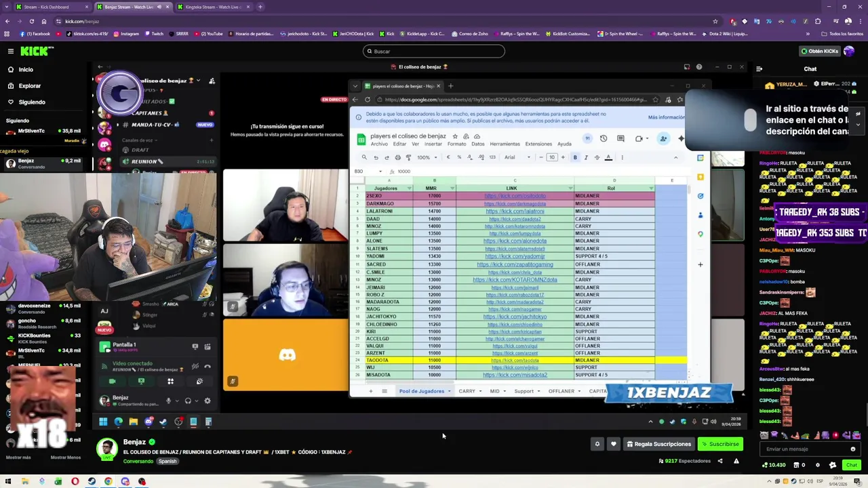This screenshot has width=868, height=488.
Task: Switch to Kingteka Stream browser tab
Action: pos(213,7)
